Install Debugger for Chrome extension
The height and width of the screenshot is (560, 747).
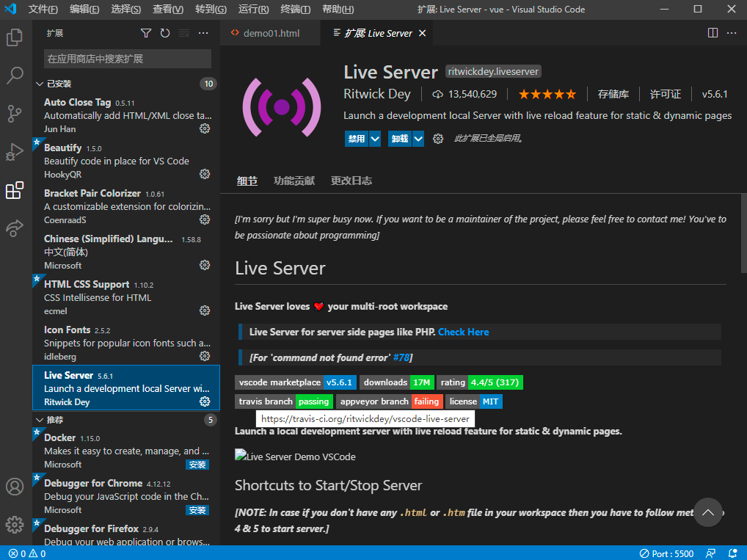coord(197,510)
